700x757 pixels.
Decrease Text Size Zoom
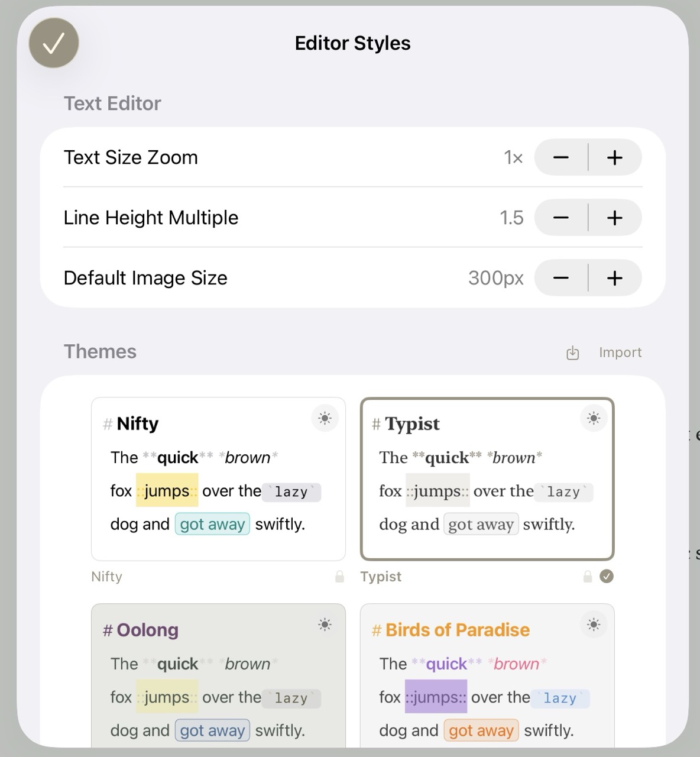click(560, 157)
